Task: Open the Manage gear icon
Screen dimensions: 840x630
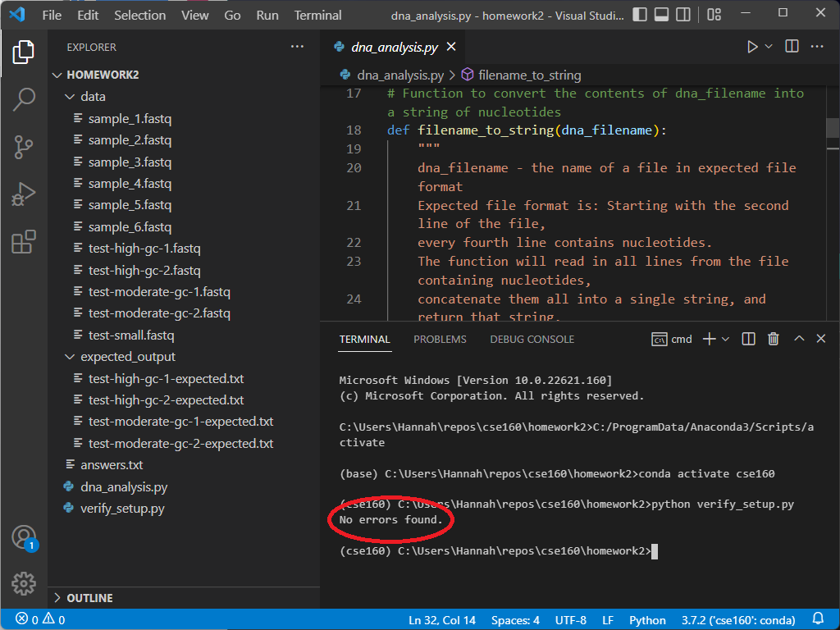Action: pyautogui.click(x=24, y=583)
